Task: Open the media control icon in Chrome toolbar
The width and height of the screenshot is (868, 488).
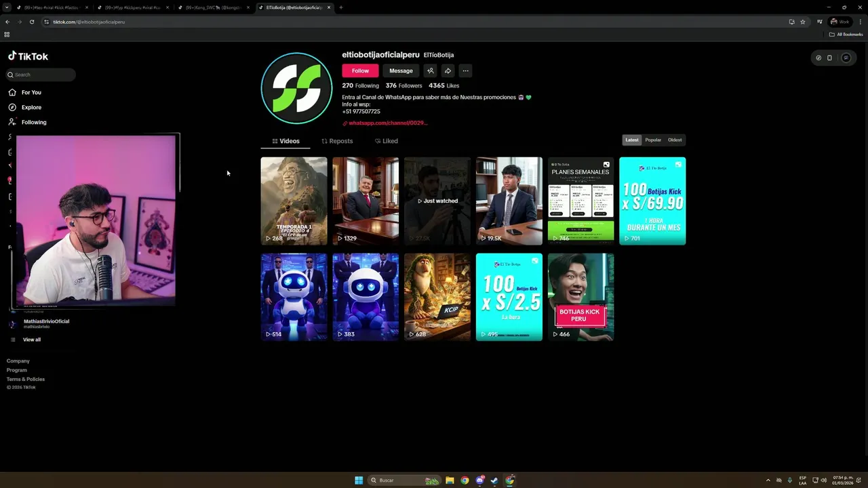Action: point(819,22)
